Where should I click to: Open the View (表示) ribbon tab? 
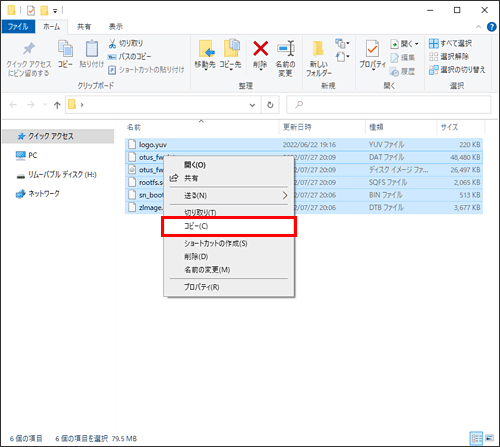pos(116,27)
